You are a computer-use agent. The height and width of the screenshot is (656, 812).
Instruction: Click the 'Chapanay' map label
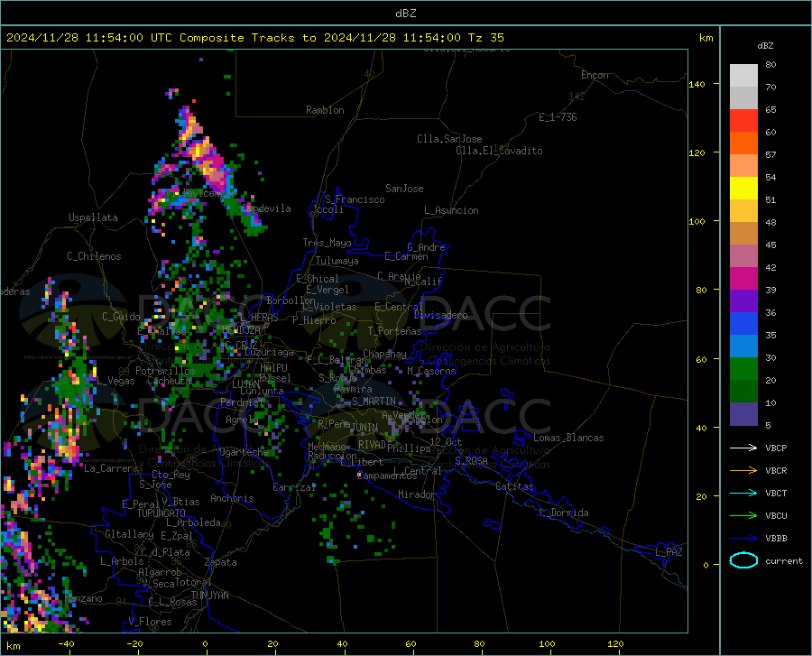coord(384,354)
